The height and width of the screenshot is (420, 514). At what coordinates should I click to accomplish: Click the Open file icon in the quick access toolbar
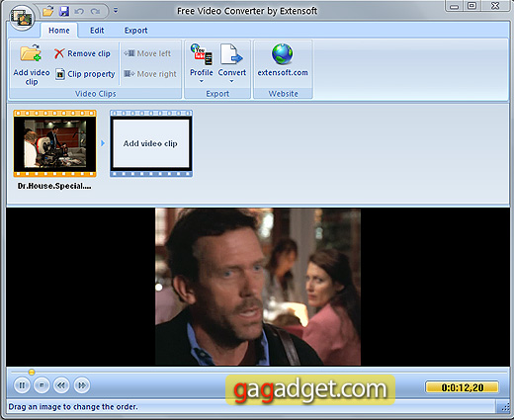point(48,11)
